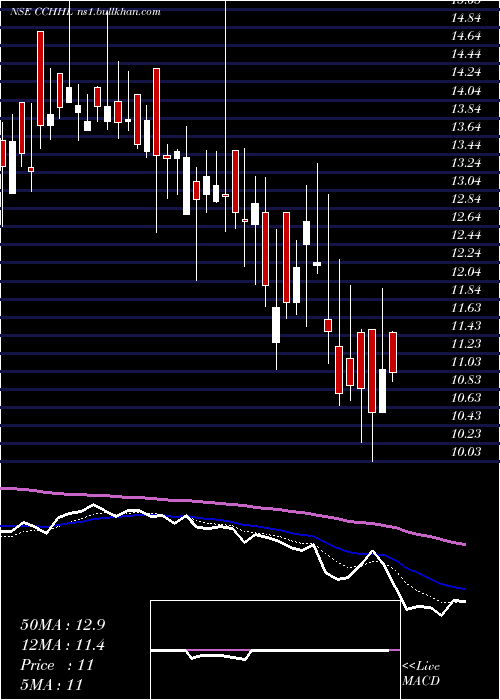Click the 10.63 price axis label
Image resolution: width=500 pixels, height=700 pixels.
point(467,398)
